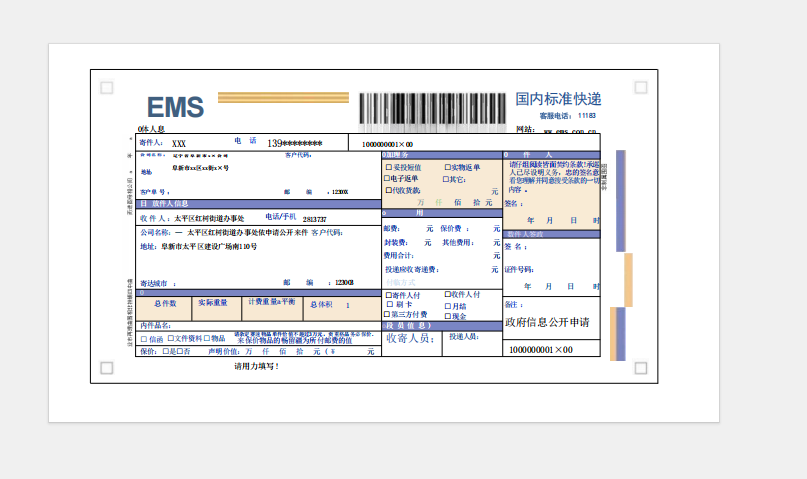The width and height of the screenshot is (807, 479).
Task: Tick the 文件资料 item type box
Action: coord(170,338)
